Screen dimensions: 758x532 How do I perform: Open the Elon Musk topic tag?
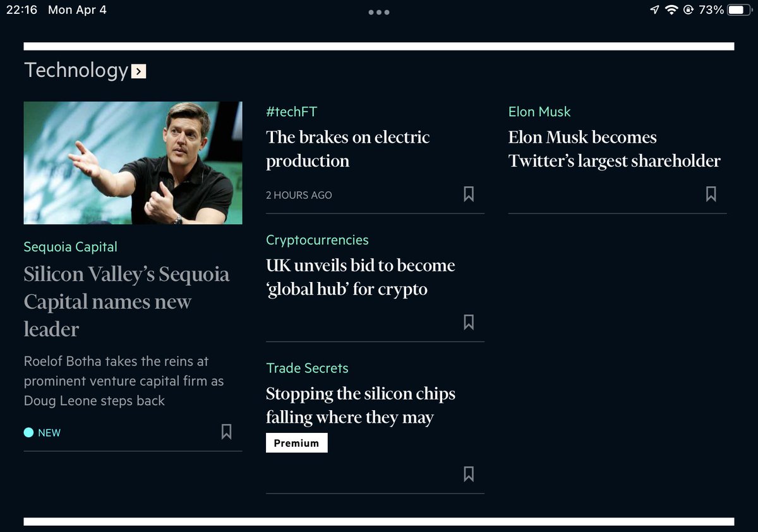(539, 112)
